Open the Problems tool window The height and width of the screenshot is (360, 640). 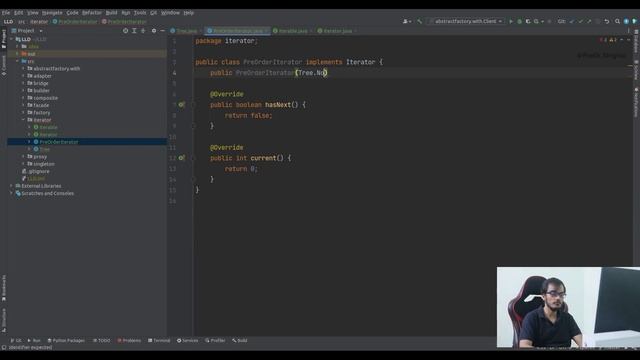(129, 340)
